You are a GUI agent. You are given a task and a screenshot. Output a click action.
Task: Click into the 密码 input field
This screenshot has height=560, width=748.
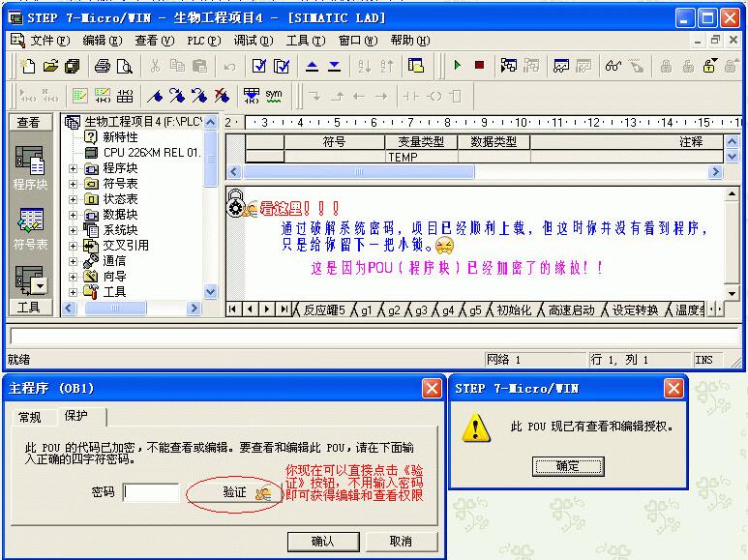pyautogui.click(x=151, y=492)
